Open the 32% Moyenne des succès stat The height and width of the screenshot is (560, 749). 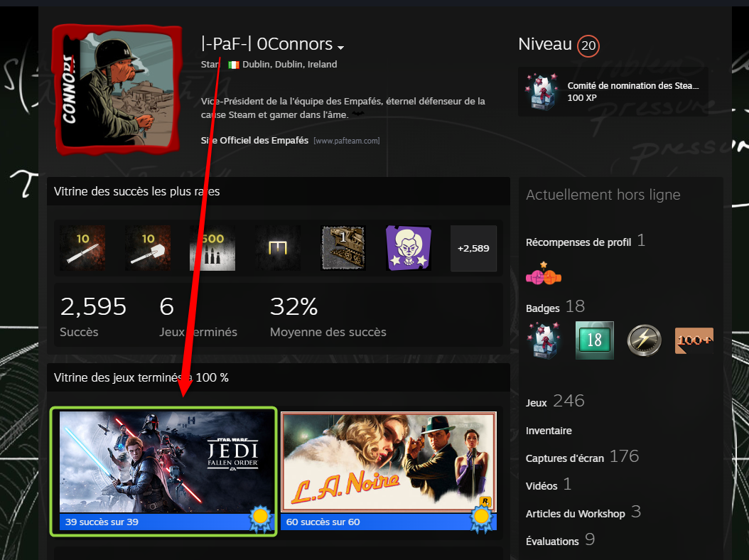coord(328,316)
